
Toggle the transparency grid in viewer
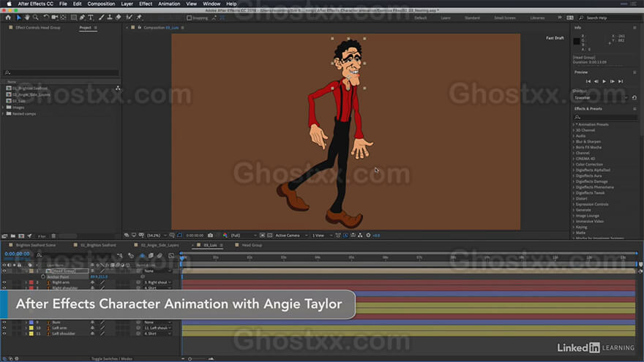pyautogui.click(x=269, y=235)
